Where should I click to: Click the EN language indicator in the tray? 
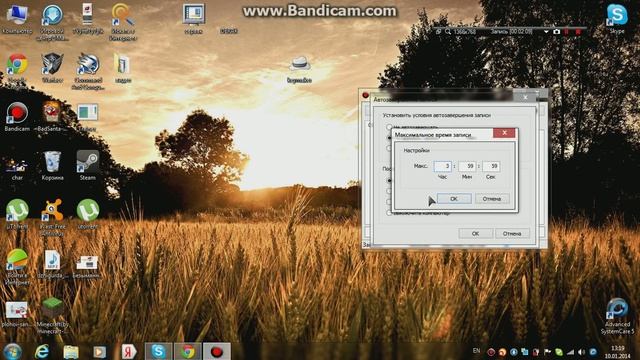(476, 351)
